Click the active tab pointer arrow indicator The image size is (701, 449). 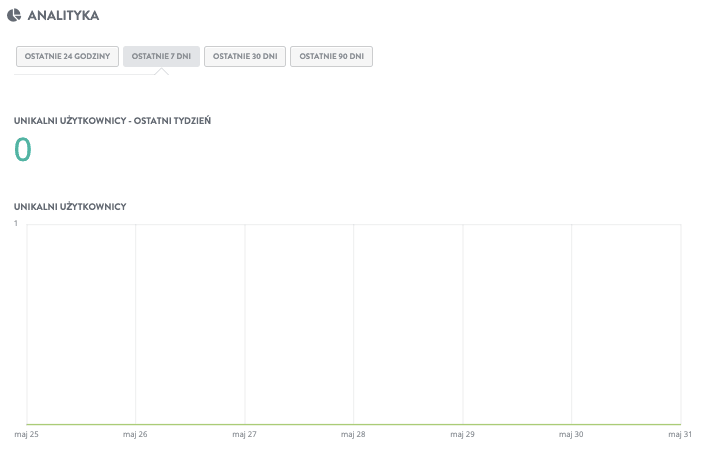pyautogui.click(x=161, y=72)
